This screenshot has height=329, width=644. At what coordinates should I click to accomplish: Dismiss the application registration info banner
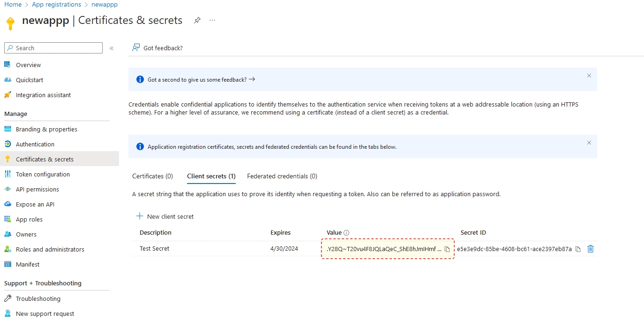coord(589,143)
